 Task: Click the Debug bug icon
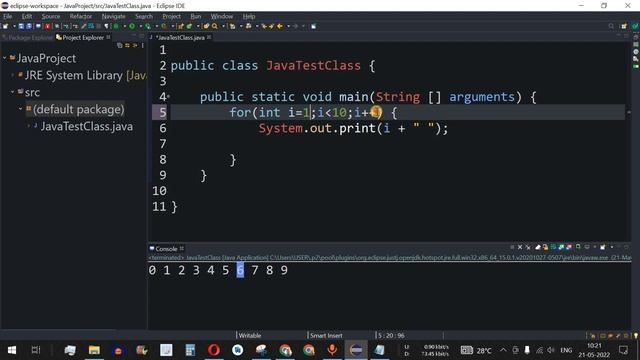tap(116, 26)
